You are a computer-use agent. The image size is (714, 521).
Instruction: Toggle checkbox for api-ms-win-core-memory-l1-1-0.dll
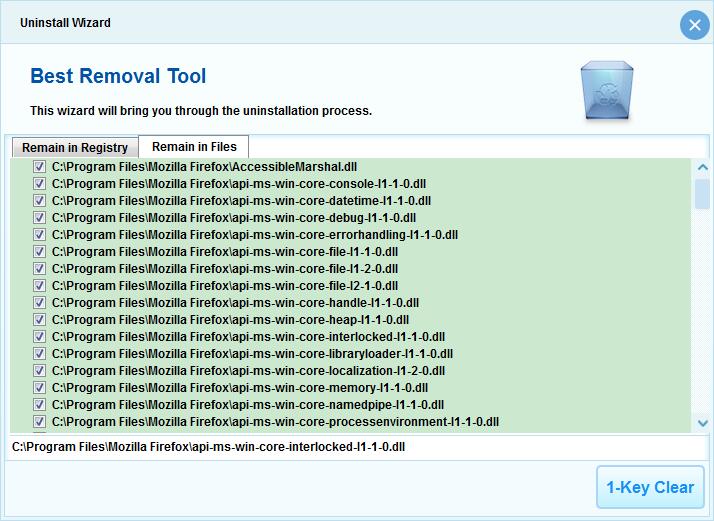pyautogui.click(x=39, y=388)
